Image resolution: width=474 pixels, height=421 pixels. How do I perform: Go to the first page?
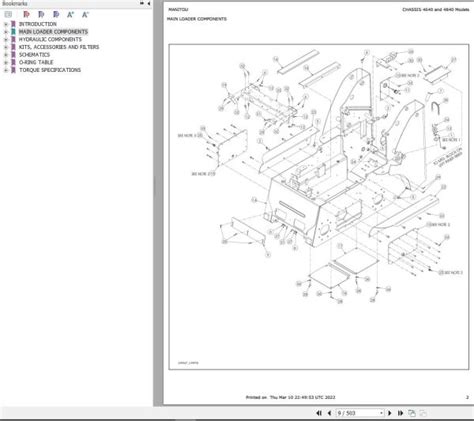(x=319, y=413)
